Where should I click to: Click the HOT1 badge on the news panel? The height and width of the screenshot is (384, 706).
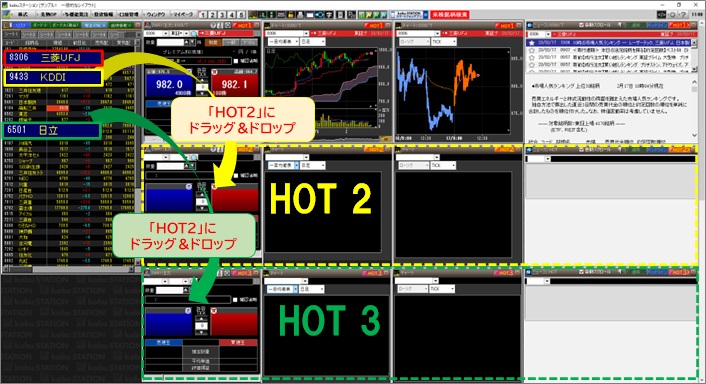click(x=679, y=25)
